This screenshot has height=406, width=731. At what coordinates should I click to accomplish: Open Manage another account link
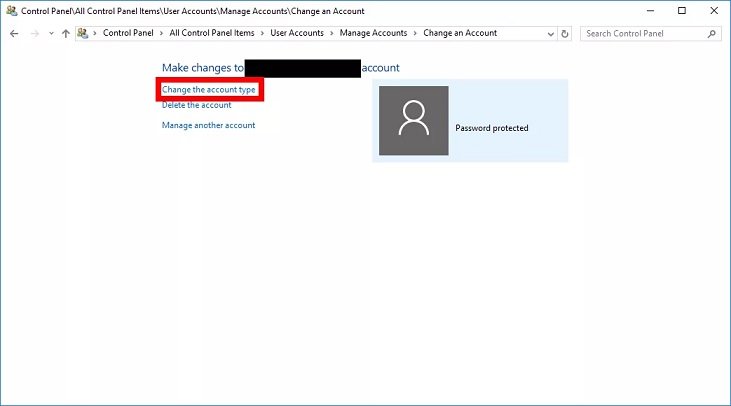(208, 125)
